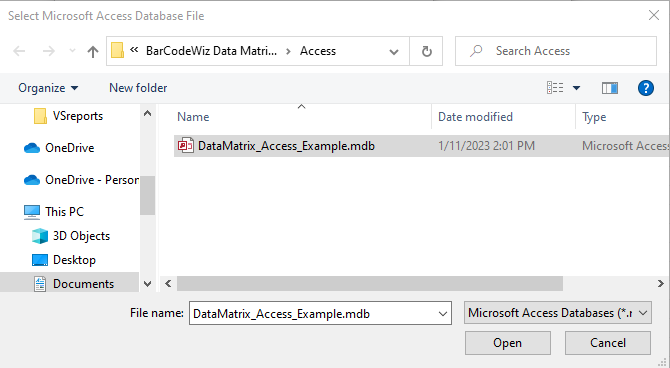Select OneDrive - Personal in navigation pane
The image size is (670, 368).
92,180
